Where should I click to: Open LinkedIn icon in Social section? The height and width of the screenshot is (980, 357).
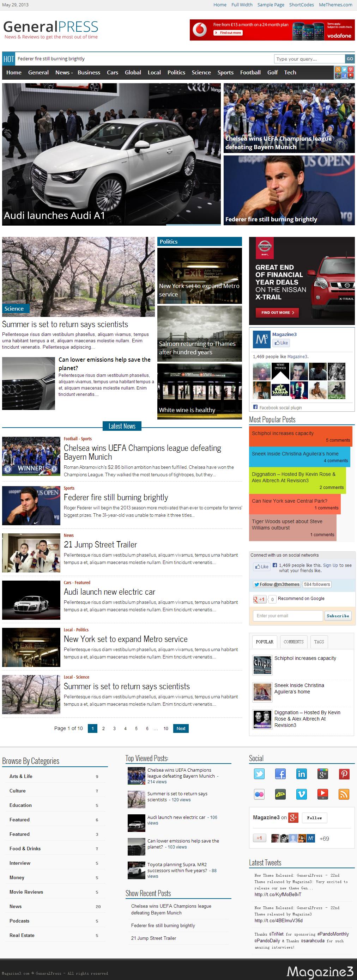pos(301,774)
